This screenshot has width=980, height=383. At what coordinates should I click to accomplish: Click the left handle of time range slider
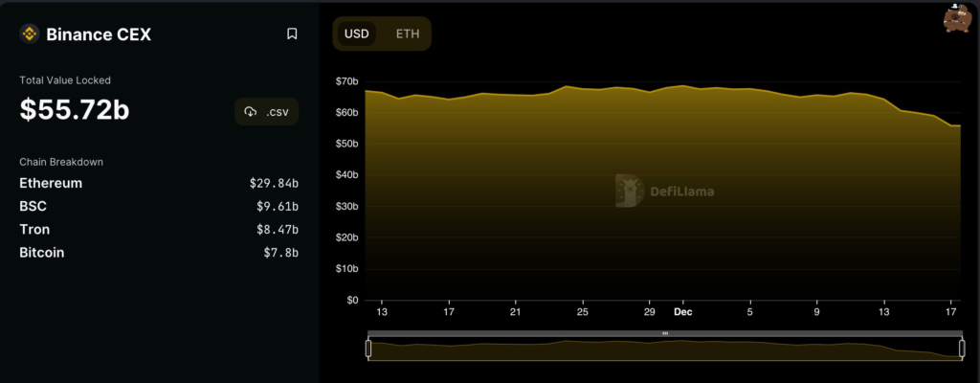tap(368, 349)
